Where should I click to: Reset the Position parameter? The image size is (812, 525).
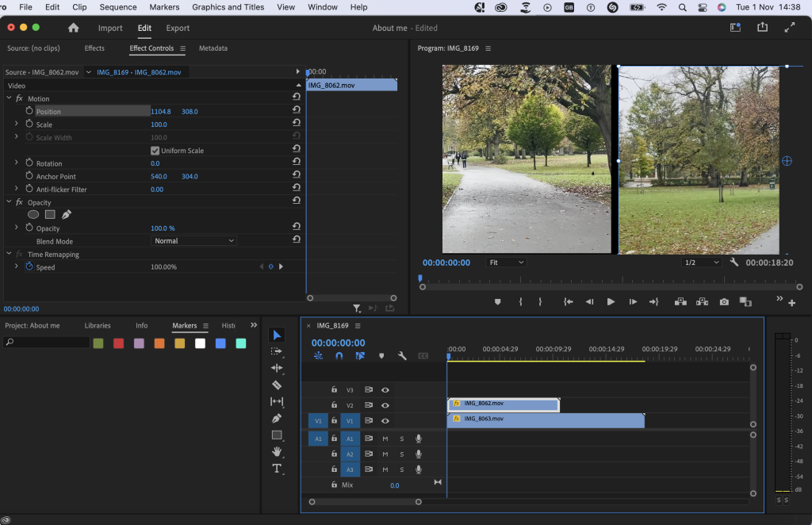(297, 109)
